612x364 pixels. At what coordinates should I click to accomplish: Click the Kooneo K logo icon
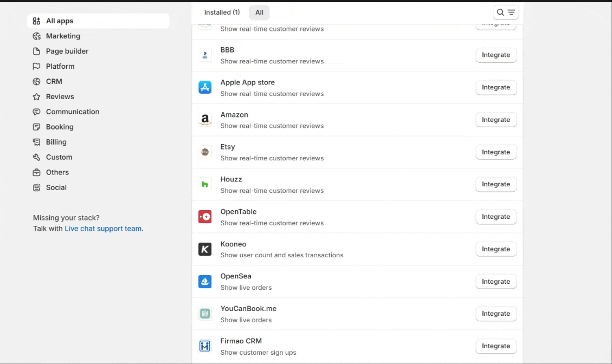pyautogui.click(x=205, y=249)
